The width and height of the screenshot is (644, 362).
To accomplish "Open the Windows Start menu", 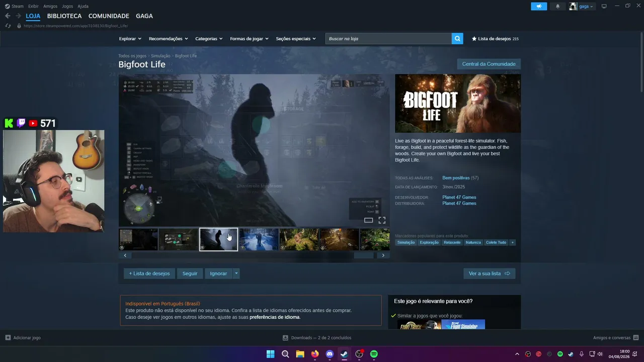I will click(x=270, y=354).
